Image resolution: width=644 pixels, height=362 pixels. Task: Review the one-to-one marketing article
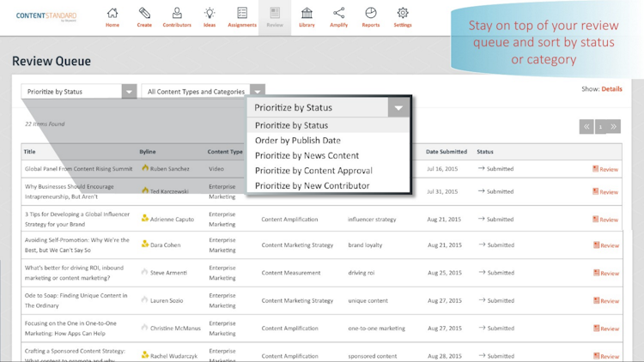(606, 329)
